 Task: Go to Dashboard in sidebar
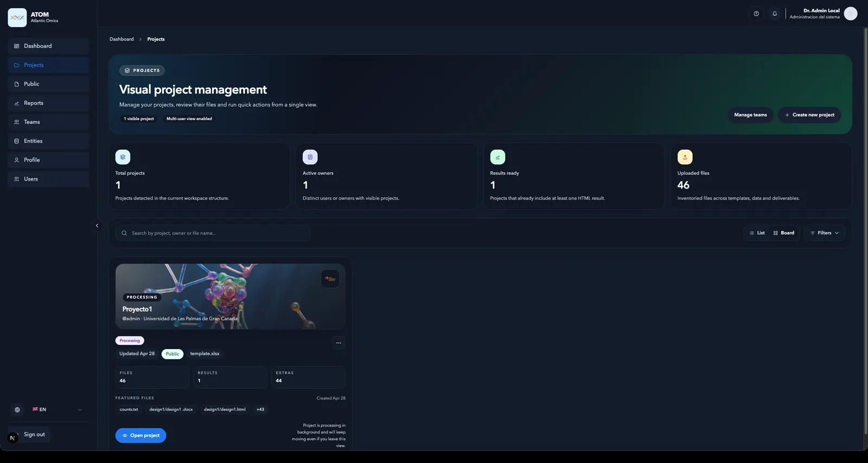click(x=48, y=46)
